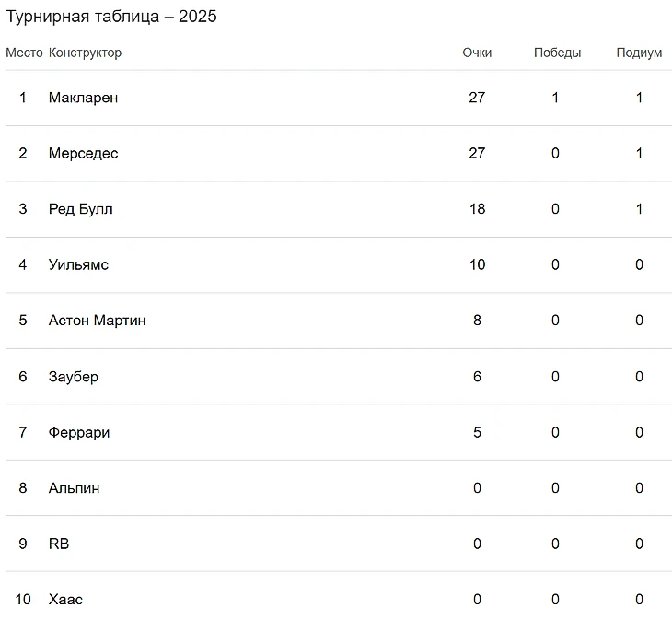Open the Ред Булл constructor entry
672x620 pixels.
coord(81,209)
